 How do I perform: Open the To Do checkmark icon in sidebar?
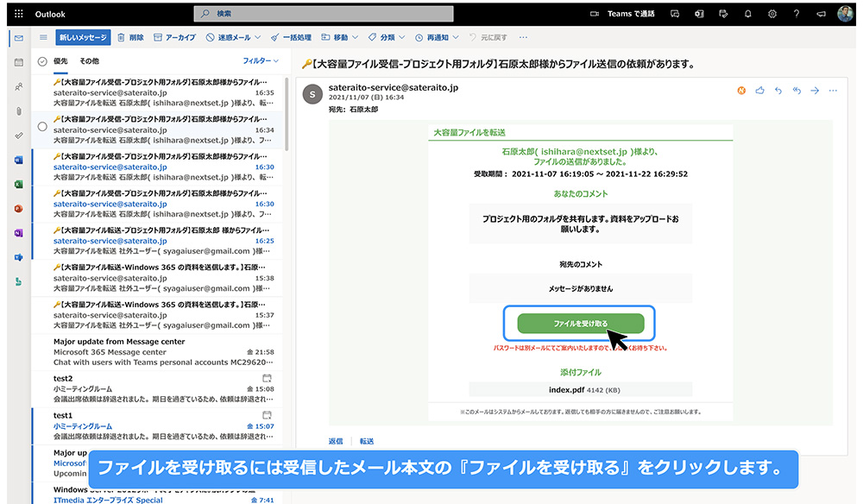[19, 135]
